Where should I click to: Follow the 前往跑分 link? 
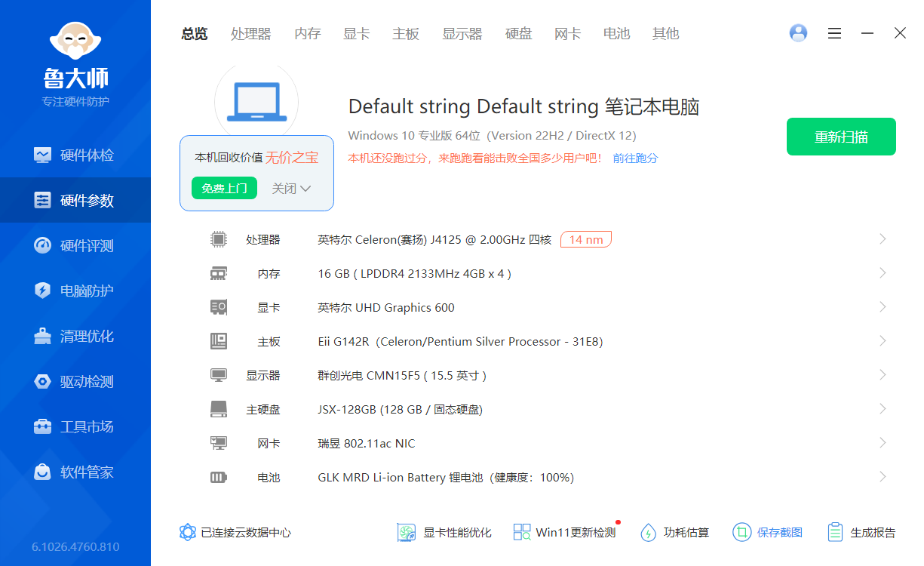coord(635,158)
